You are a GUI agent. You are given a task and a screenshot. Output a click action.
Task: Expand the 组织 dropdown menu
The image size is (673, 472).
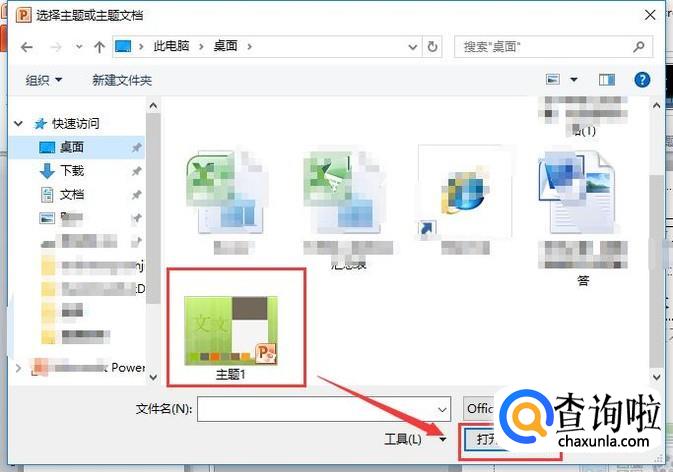pos(44,79)
